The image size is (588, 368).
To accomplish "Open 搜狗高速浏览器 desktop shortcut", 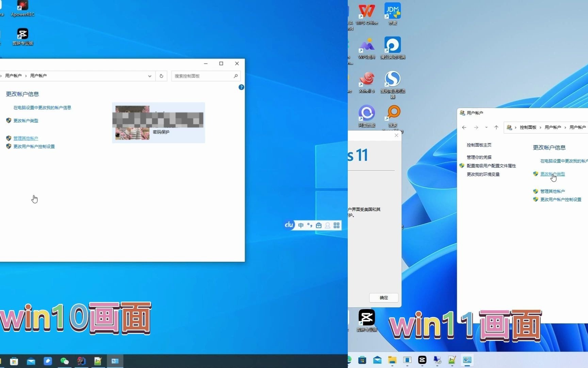I will tap(393, 85).
